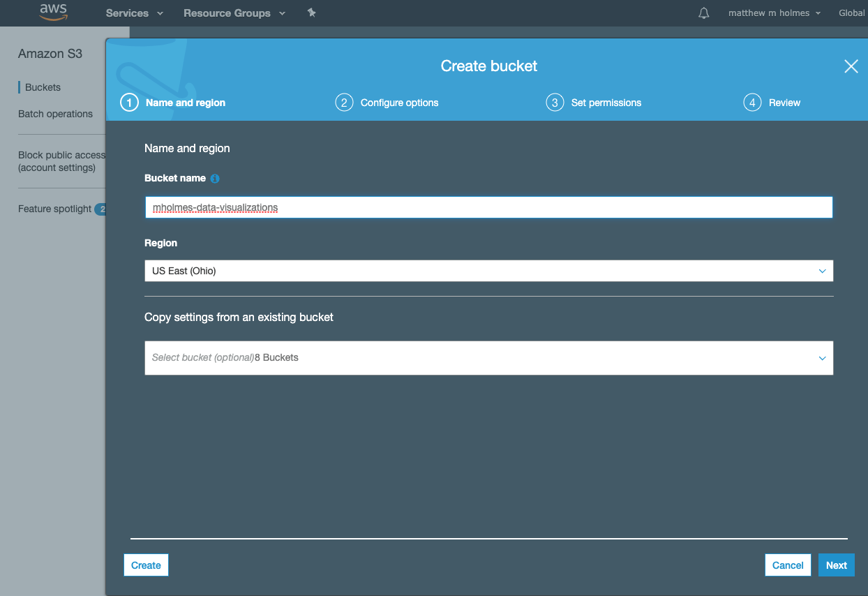Viewport: 868px width, 596px height.
Task: Go to the Set permissions step
Action: pyautogui.click(x=606, y=103)
